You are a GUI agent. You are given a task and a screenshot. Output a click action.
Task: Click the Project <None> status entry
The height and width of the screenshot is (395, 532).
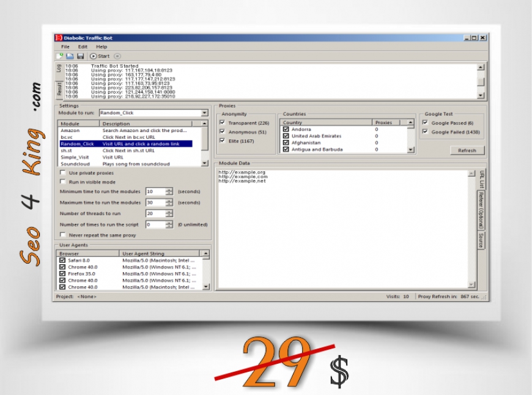[76, 296]
